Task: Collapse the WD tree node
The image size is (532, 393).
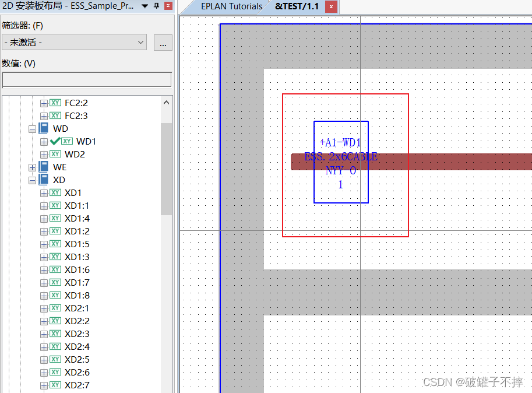Action: click(x=32, y=128)
